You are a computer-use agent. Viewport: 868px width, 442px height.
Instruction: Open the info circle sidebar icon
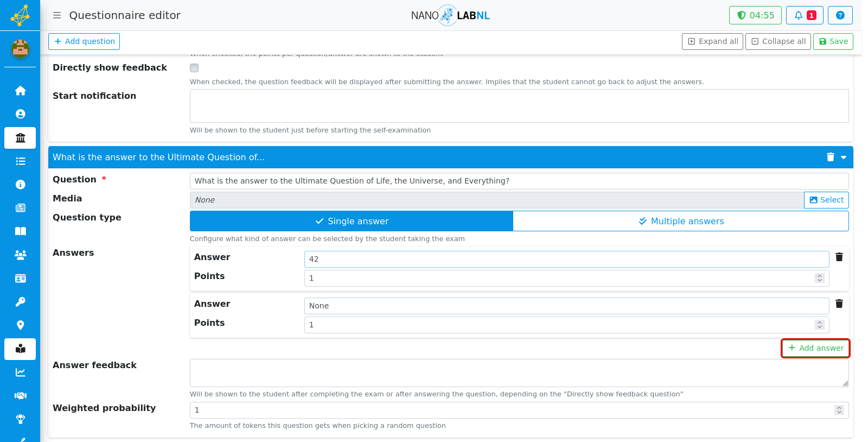[20, 185]
